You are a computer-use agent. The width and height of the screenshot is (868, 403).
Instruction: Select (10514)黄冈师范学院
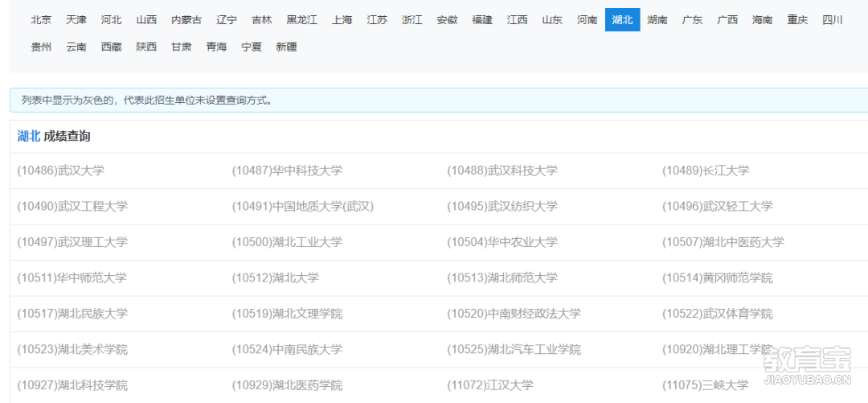[x=718, y=278]
